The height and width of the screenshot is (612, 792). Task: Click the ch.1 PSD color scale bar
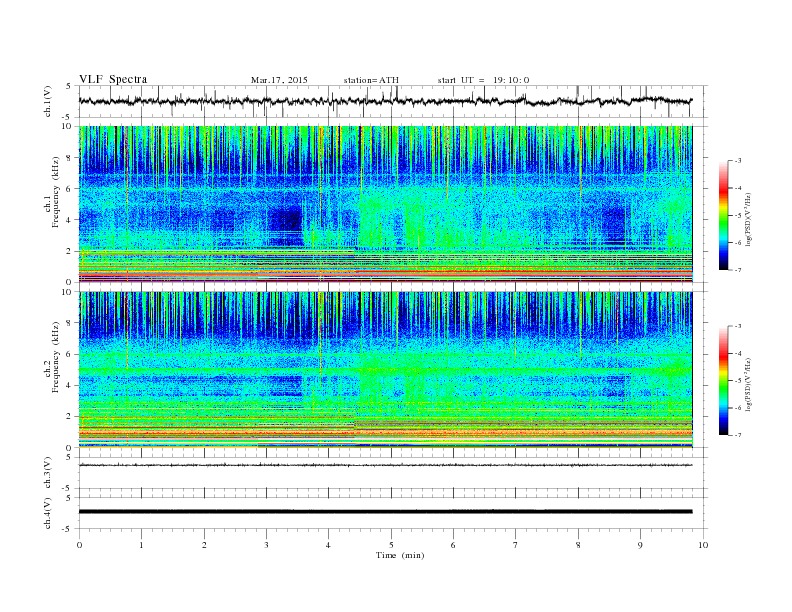723,215
